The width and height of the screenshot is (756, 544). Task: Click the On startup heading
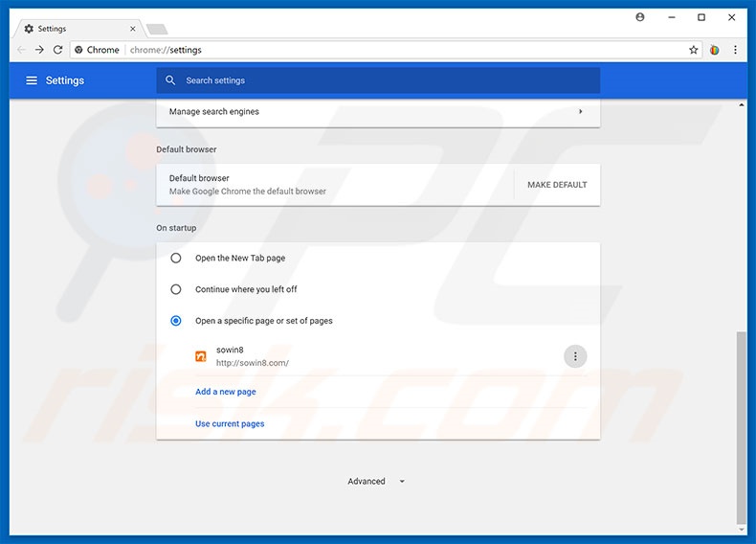176,228
